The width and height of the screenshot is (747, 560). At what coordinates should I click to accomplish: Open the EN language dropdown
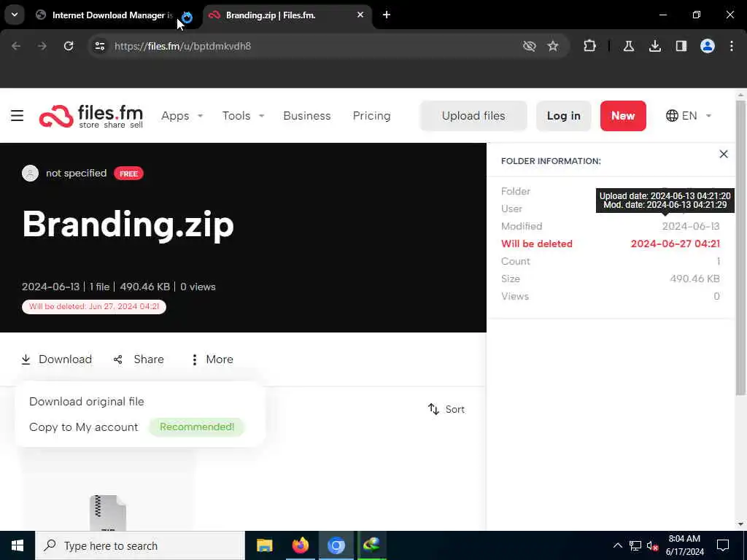point(689,116)
